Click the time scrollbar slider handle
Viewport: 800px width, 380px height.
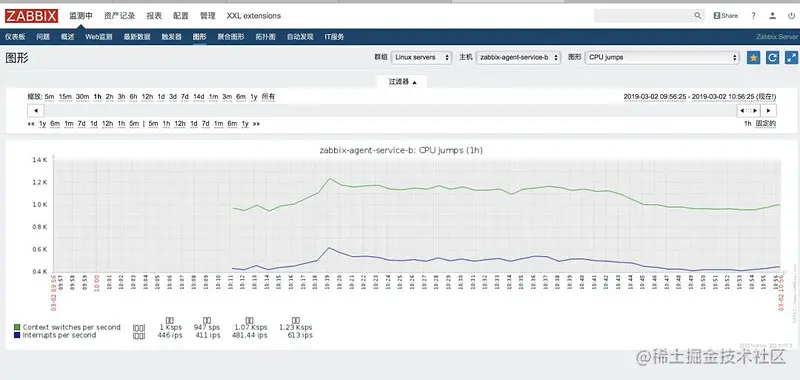[748, 111]
